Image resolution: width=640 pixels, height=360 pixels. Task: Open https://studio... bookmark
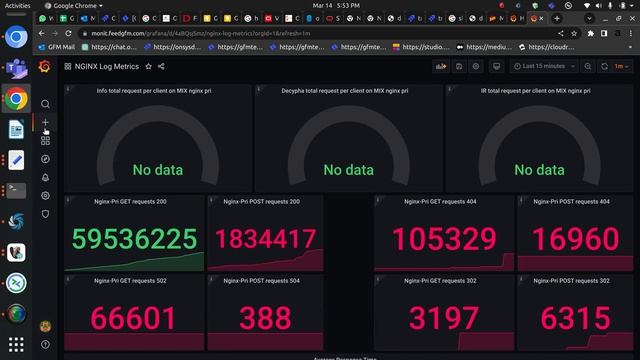click(421, 47)
